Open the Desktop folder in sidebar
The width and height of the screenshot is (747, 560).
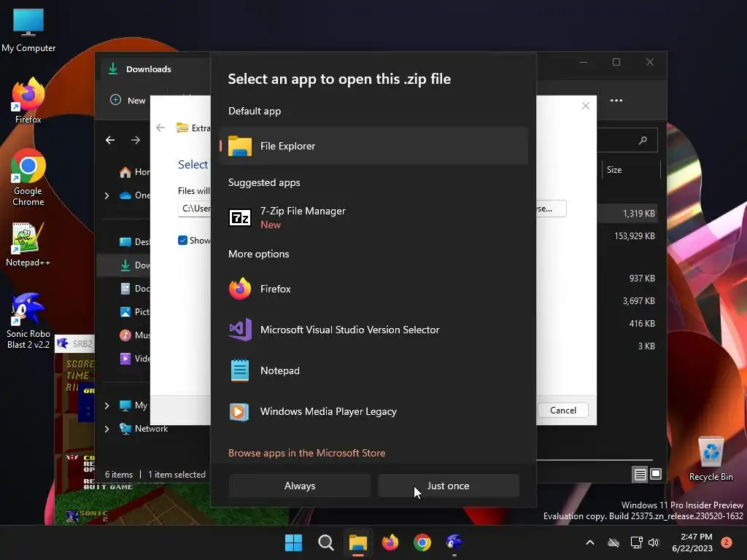tap(134, 242)
